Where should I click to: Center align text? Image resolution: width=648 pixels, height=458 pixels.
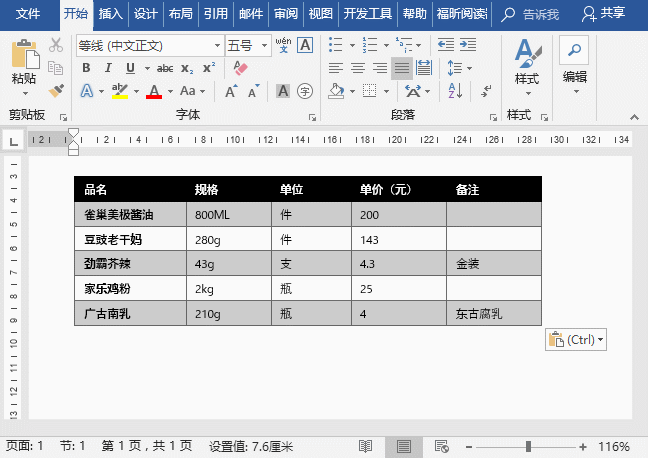point(358,68)
